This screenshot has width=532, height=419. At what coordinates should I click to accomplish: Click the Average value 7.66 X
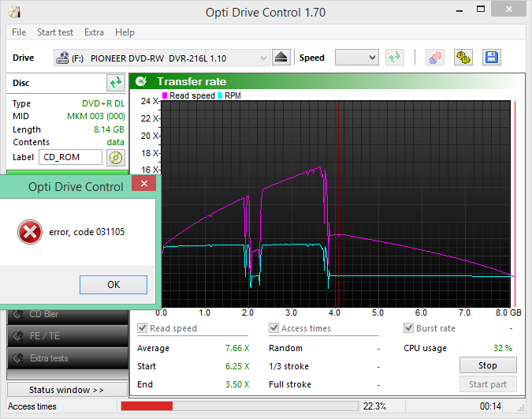[237, 348]
